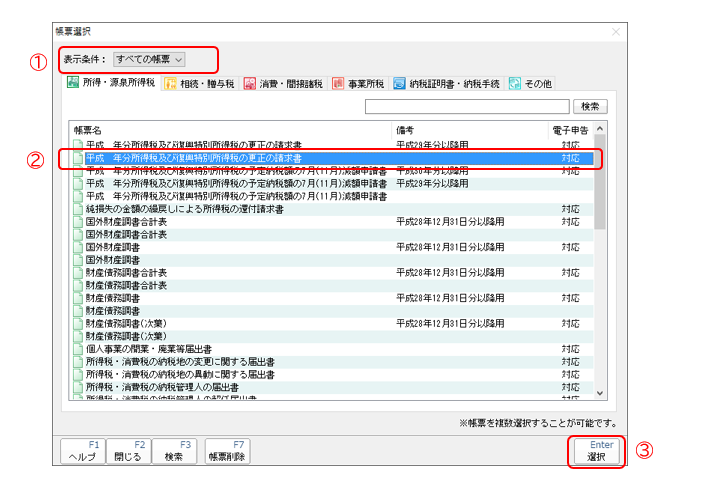This screenshot has height=493, width=710.
Task: Click the Enter 選択 button
Action: click(x=597, y=451)
